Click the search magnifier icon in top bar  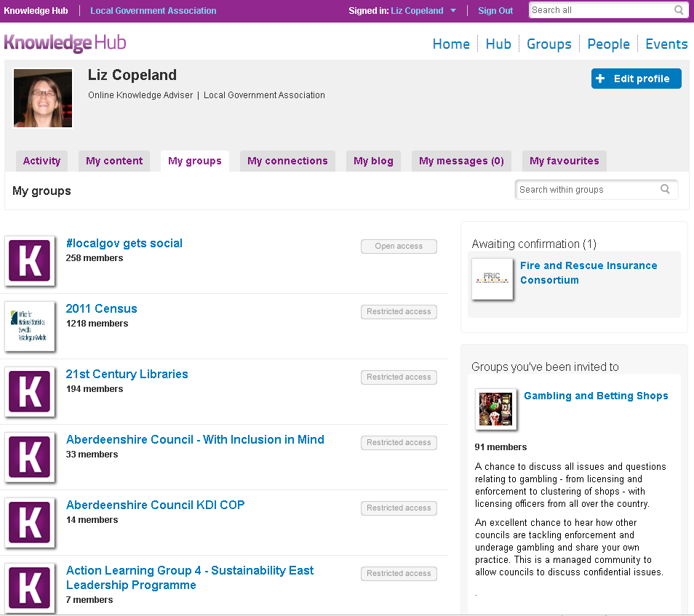coord(679,9)
